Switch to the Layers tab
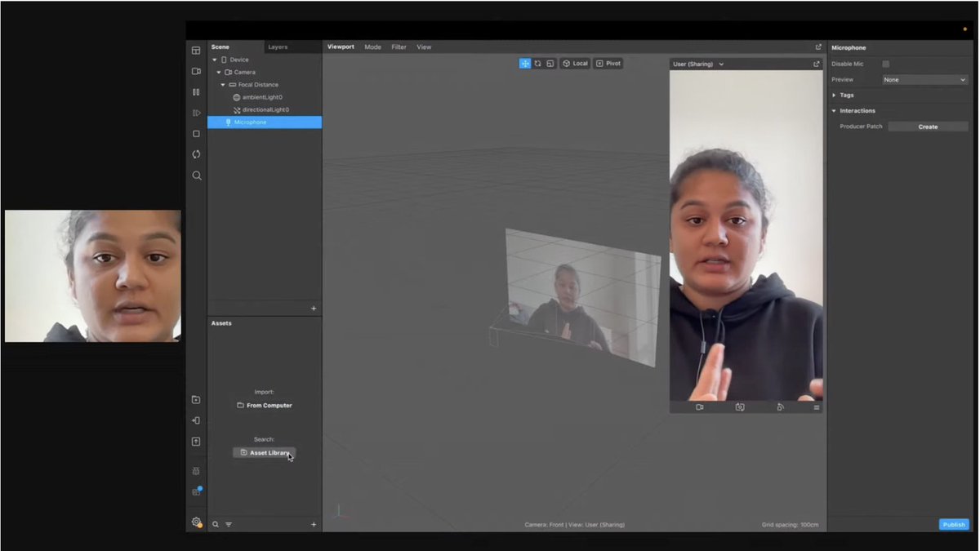This screenshot has width=980, height=551. (x=278, y=47)
